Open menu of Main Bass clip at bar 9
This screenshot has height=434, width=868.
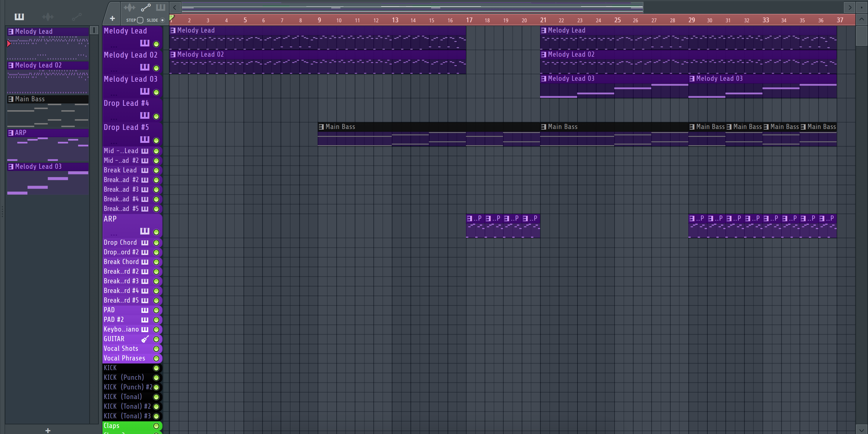coord(321,127)
